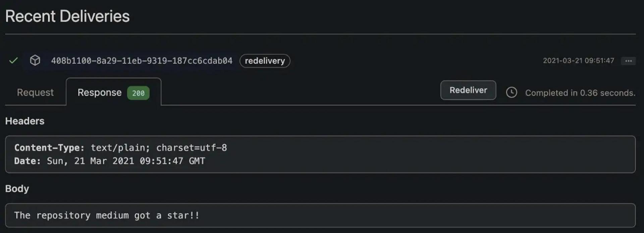Screen dimensions: 644x233
Task: Open delivery 408b1100-8a29-11eb-9319-187cc6cdab04
Action: pos(142,61)
